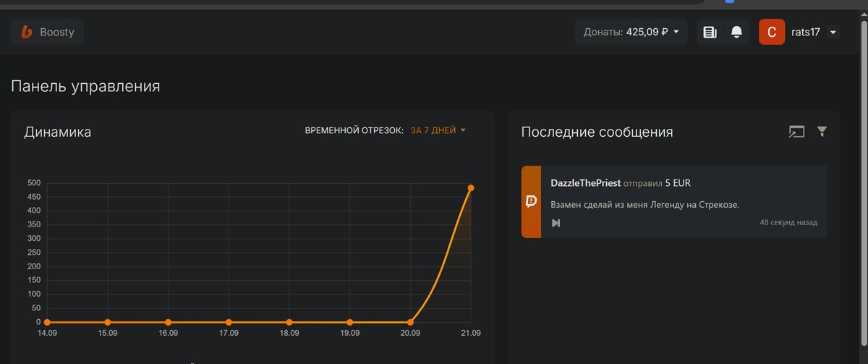
Task: Click the 500 axis label on chart
Action: coord(33,183)
